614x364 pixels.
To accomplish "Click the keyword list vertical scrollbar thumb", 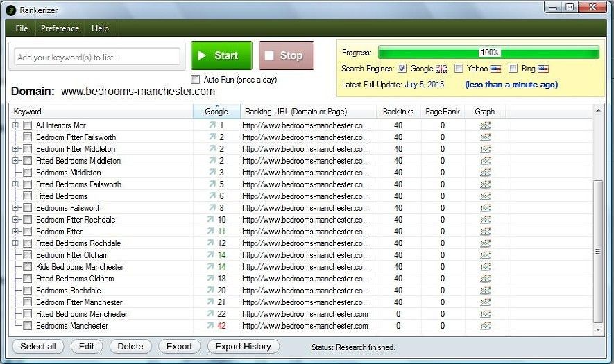I will coord(598,251).
